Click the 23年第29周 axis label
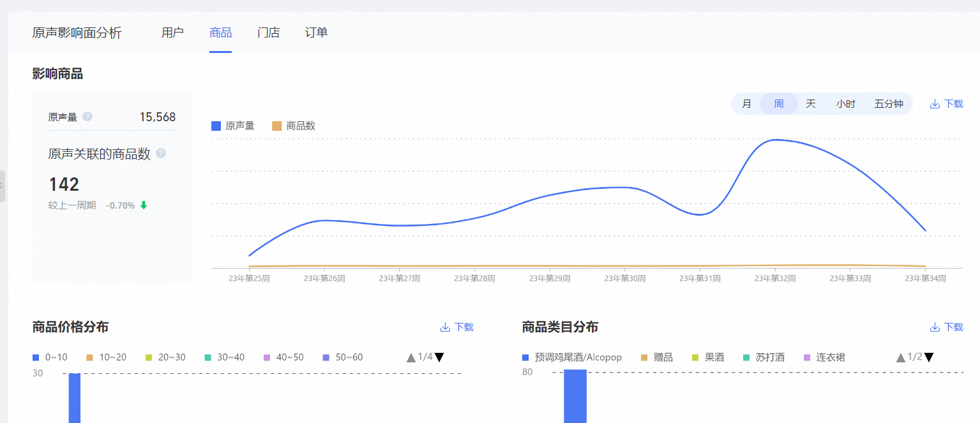The width and height of the screenshot is (980, 423). [x=550, y=279]
